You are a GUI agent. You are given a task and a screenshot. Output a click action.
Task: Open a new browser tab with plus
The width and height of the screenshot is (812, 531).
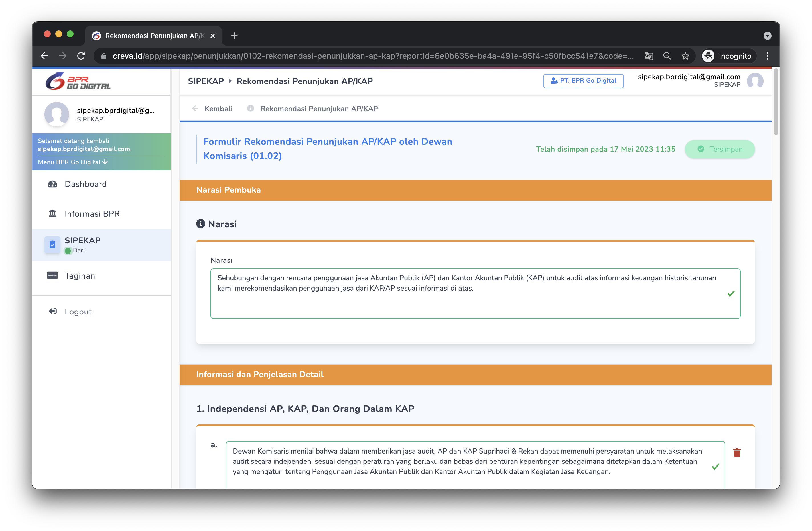[x=234, y=36]
